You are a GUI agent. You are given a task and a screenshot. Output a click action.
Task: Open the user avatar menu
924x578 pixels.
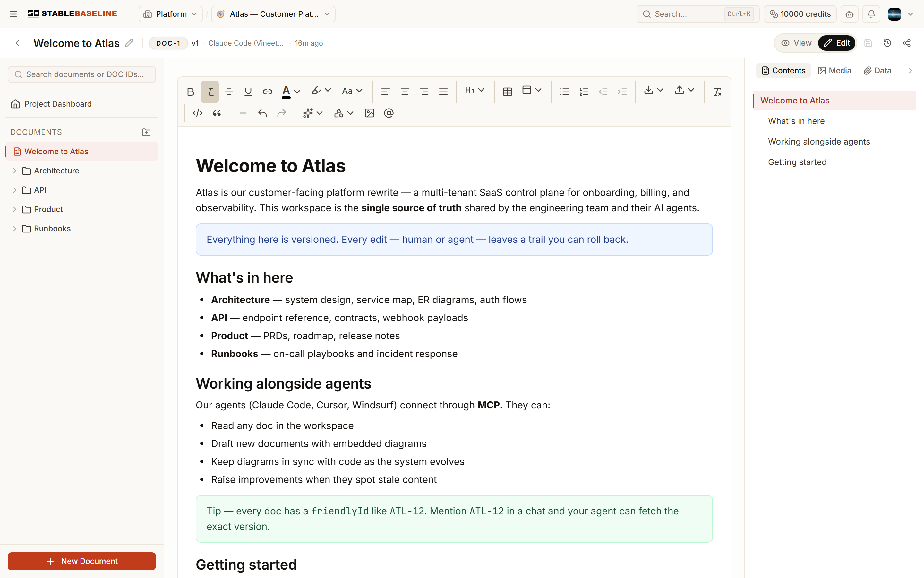click(901, 14)
